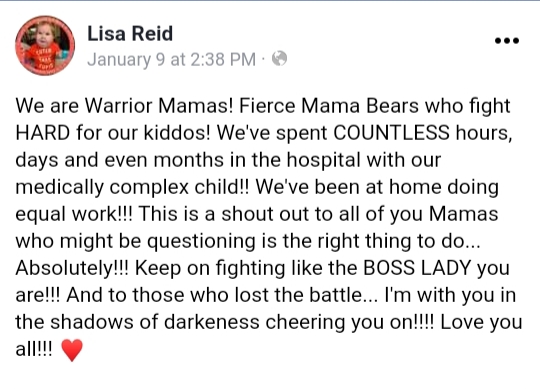The width and height of the screenshot is (540, 389).
Task: Click the word Absolutely!!! in the post
Action: point(72,267)
